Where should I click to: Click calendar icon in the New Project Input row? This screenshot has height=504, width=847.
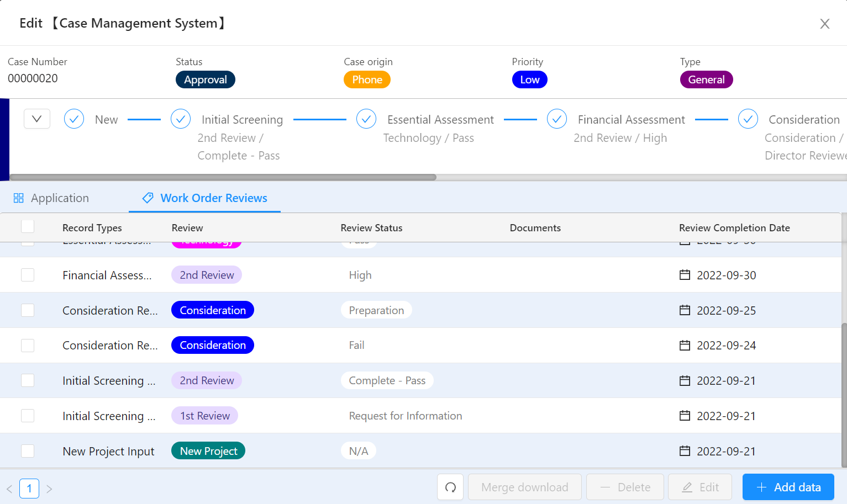coord(685,451)
